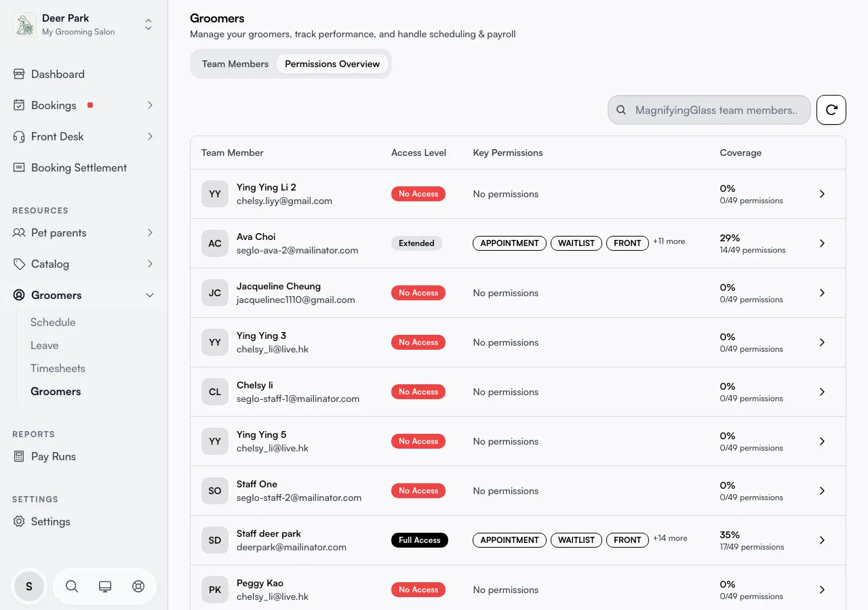The width and height of the screenshot is (868, 610).
Task: Click SD avatar for Staff deer park
Action: coord(215,540)
